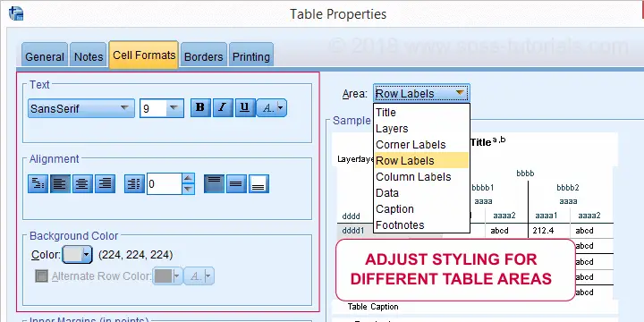Align text to middle vertically
Viewport: 644px width, 322px height.
(236, 183)
